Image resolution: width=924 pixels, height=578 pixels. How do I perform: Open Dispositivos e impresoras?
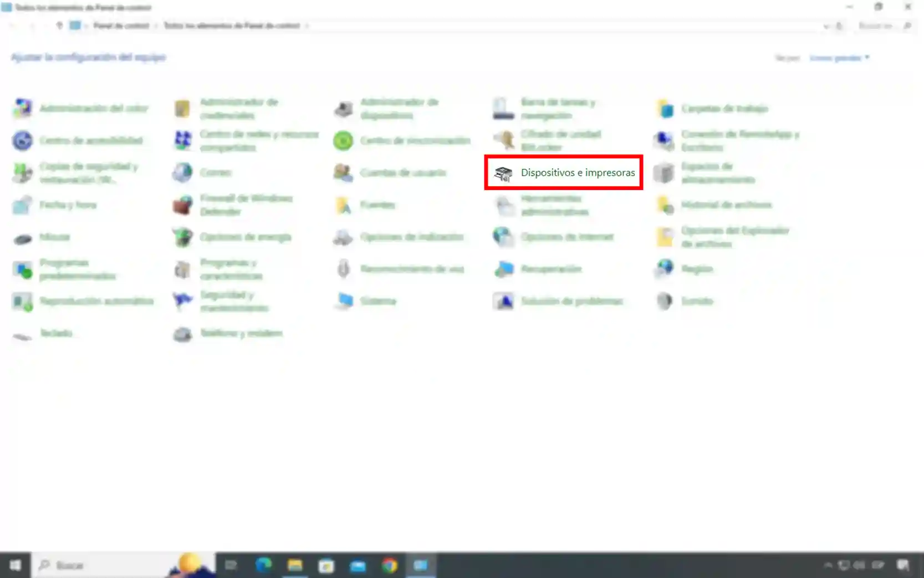click(x=577, y=173)
